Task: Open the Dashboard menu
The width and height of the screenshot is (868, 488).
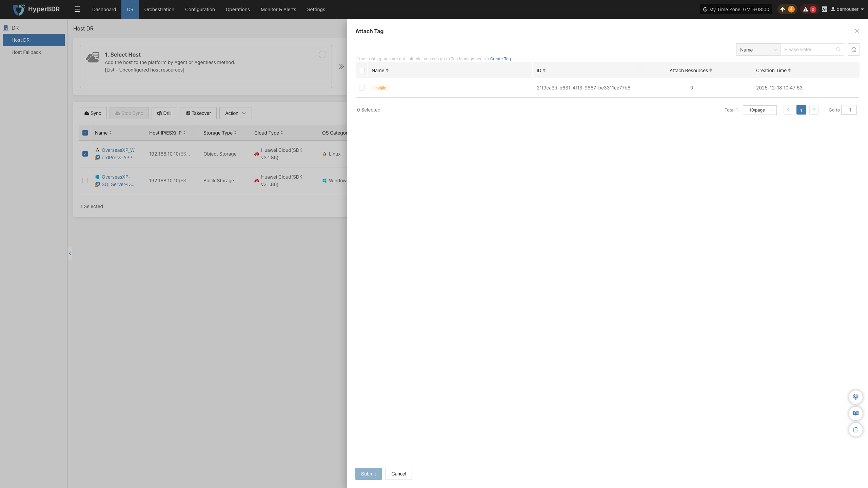Action: (x=104, y=9)
